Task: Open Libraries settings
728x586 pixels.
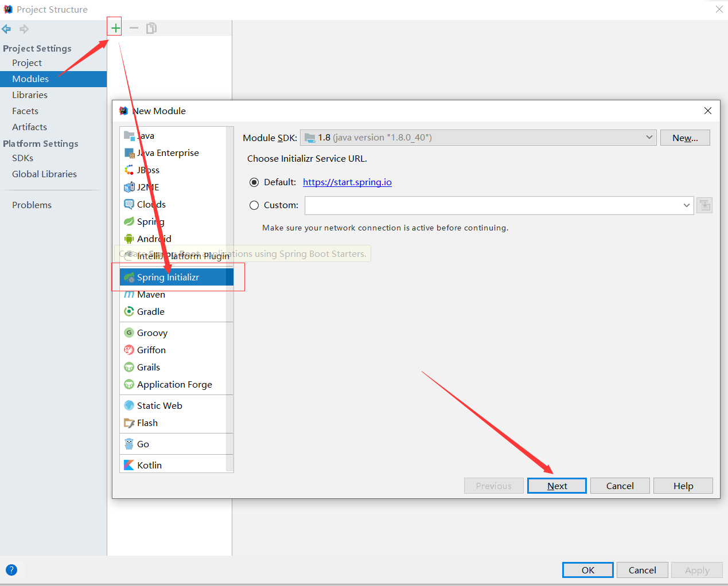Action: click(x=30, y=95)
